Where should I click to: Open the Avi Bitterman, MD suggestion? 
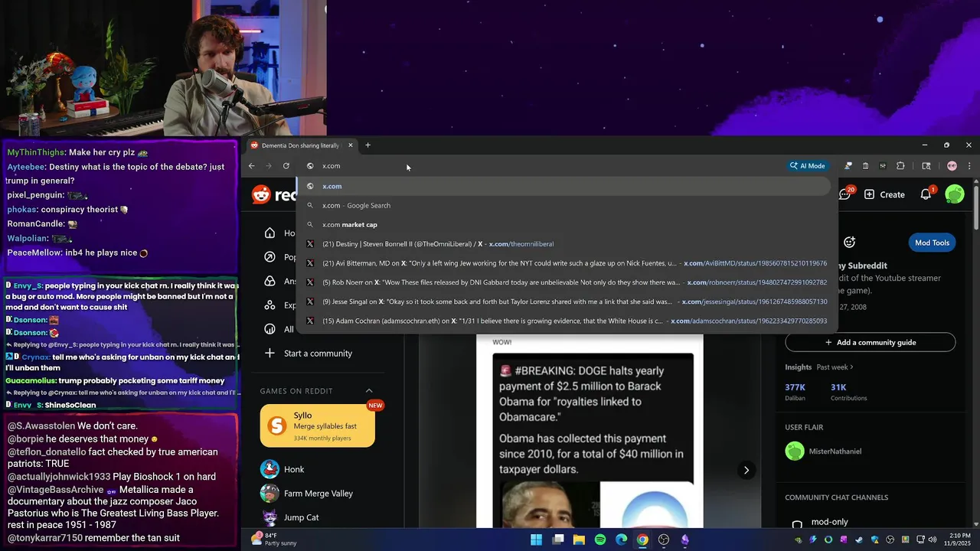[x=563, y=263]
